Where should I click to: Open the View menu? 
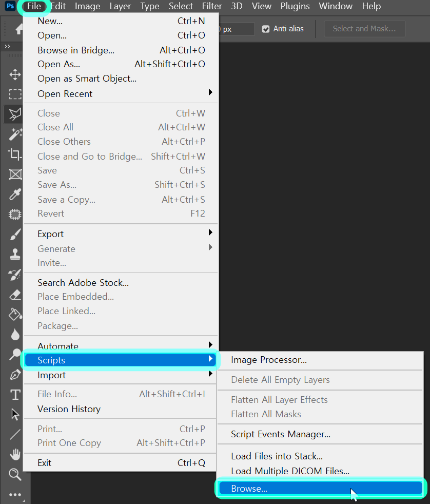(262, 6)
